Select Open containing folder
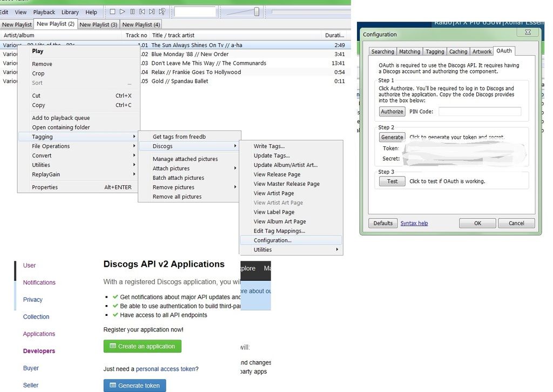553x392 pixels. (79, 127)
